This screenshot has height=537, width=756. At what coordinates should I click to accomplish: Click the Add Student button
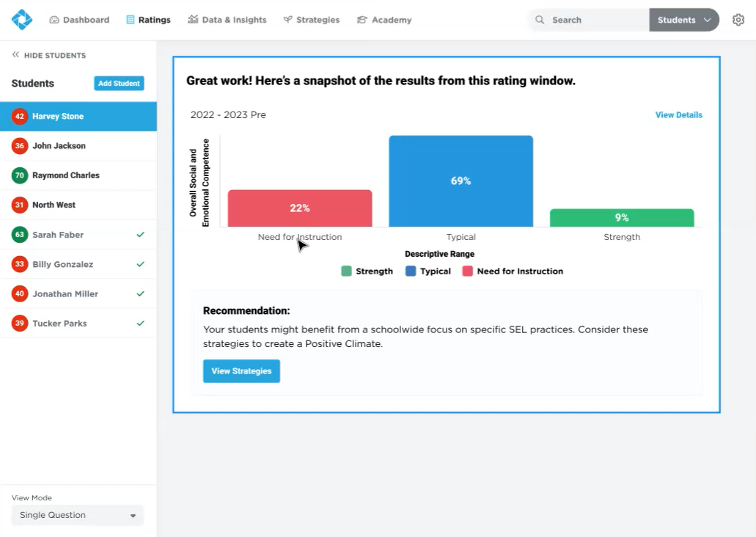119,84
